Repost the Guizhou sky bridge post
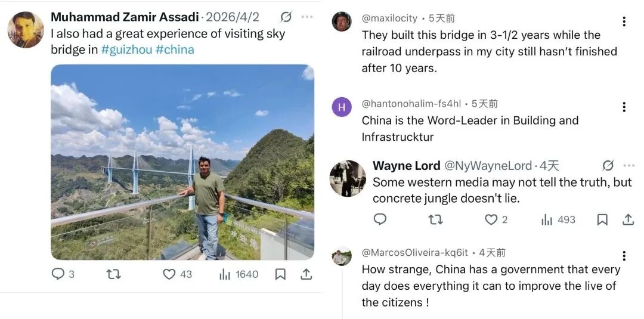Image resolution: width=644 pixels, height=319 pixels. (113, 274)
